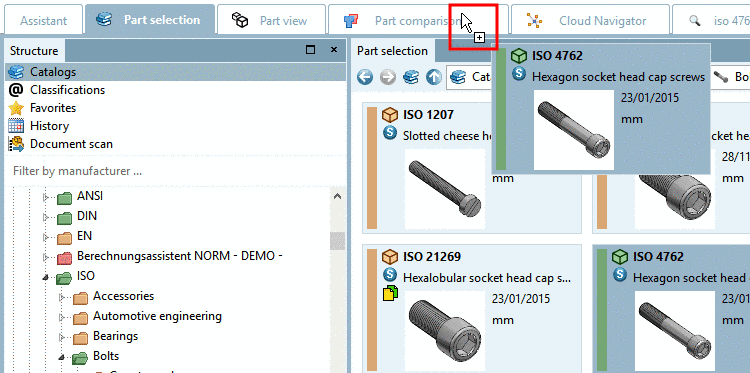The height and width of the screenshot is (373, 750).
Task: Select Automotive engineering folder label
Action: (x=157, y=316)
